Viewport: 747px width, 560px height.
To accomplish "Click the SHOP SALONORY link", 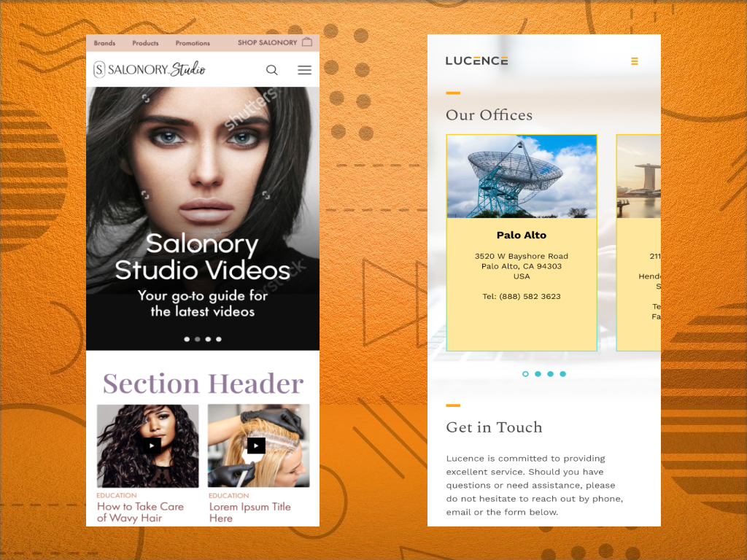I will (267, 42).
